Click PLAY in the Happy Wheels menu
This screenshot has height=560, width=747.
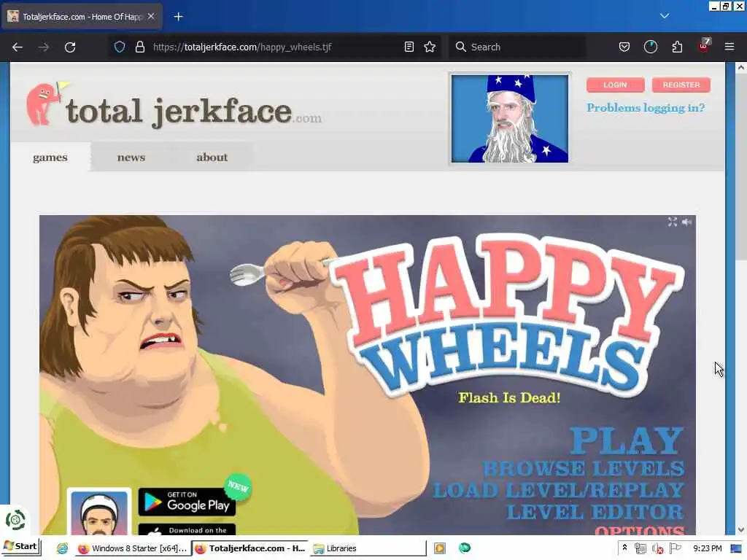pyautogui.click(x=627, y=440)
